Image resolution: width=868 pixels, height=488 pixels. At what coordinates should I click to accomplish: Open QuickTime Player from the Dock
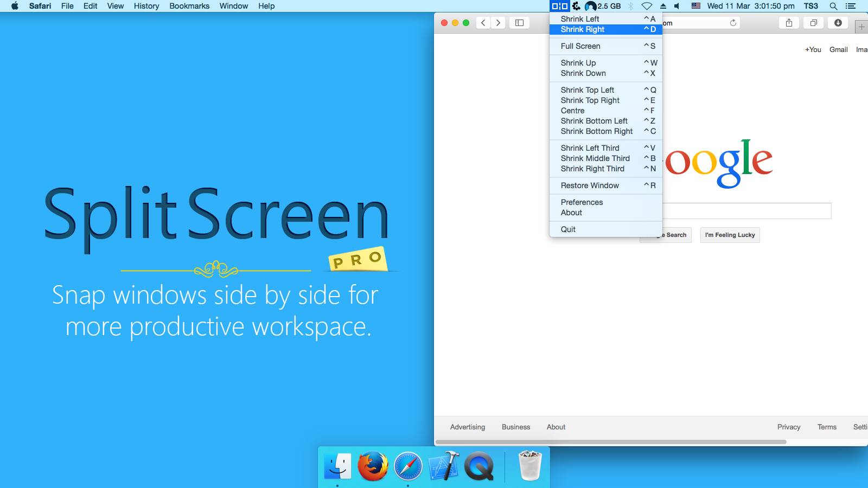478,466
